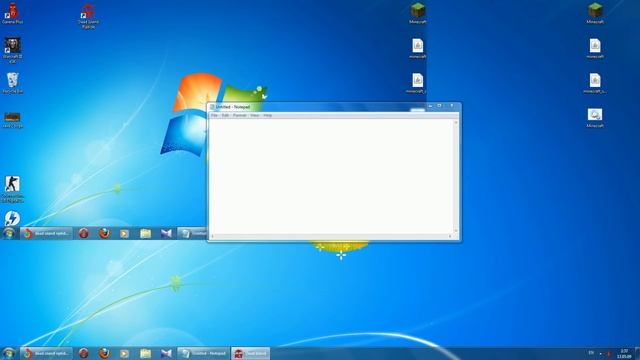Click the purple M icon on the bottom taskbar
This screenshot has height=360, width=640.
pyautogui.click(x=166, y=353)
